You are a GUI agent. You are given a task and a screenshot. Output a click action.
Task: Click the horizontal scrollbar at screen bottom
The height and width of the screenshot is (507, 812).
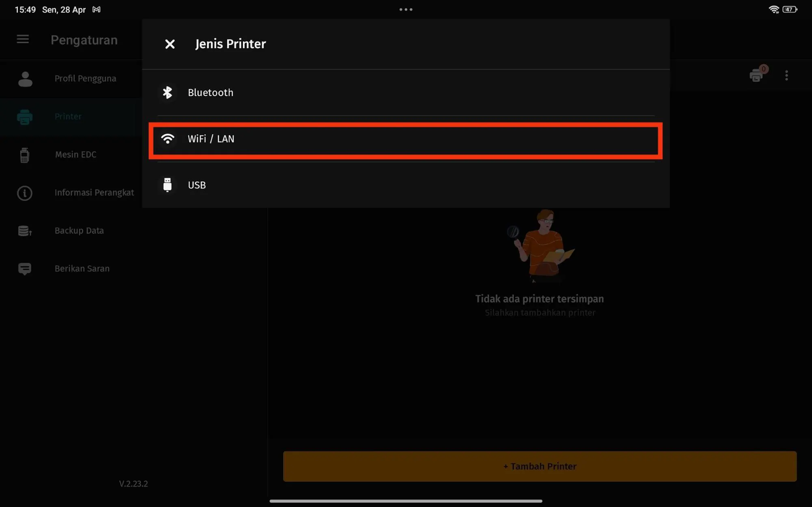click(x=406, y=501)
